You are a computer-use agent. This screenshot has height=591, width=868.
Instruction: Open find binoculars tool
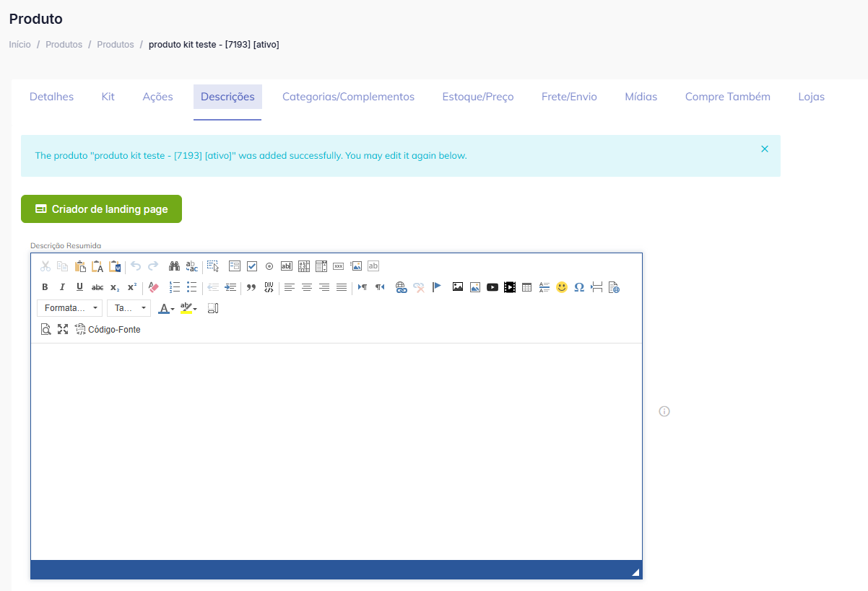[174, 266]
